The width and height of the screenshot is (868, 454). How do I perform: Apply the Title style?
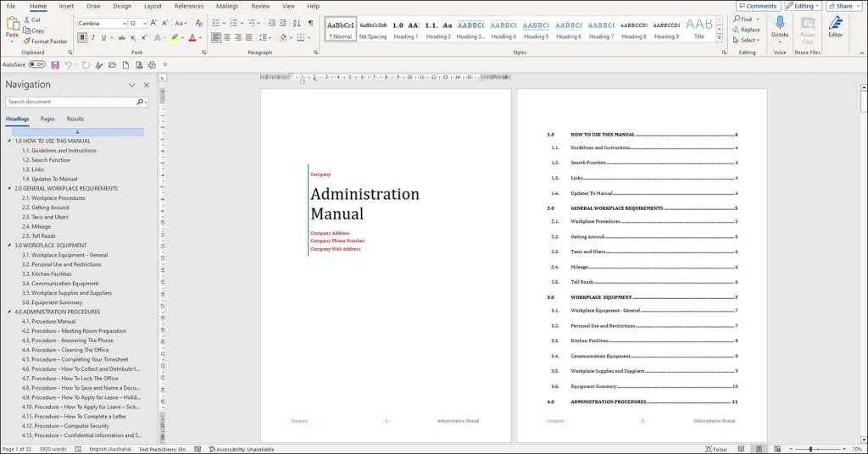[699, 30]
